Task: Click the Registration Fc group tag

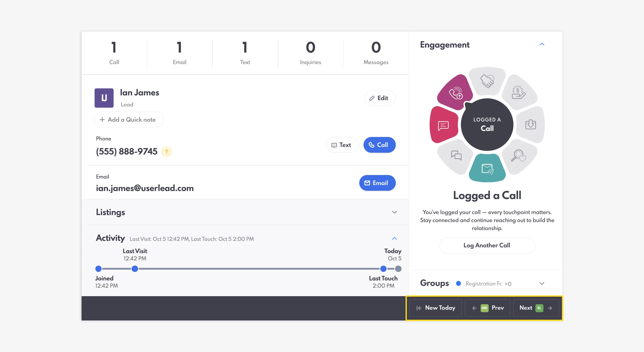Action: [483, 284]
